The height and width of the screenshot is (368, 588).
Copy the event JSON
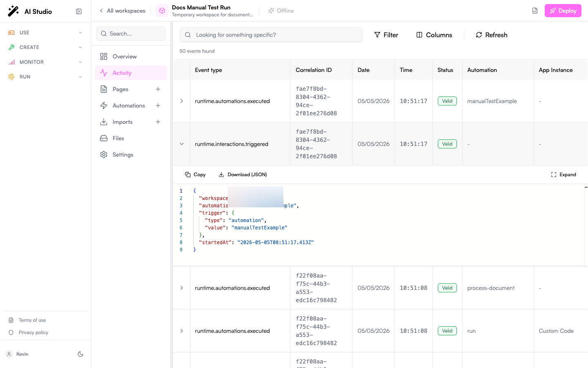(x=195, y=175)
